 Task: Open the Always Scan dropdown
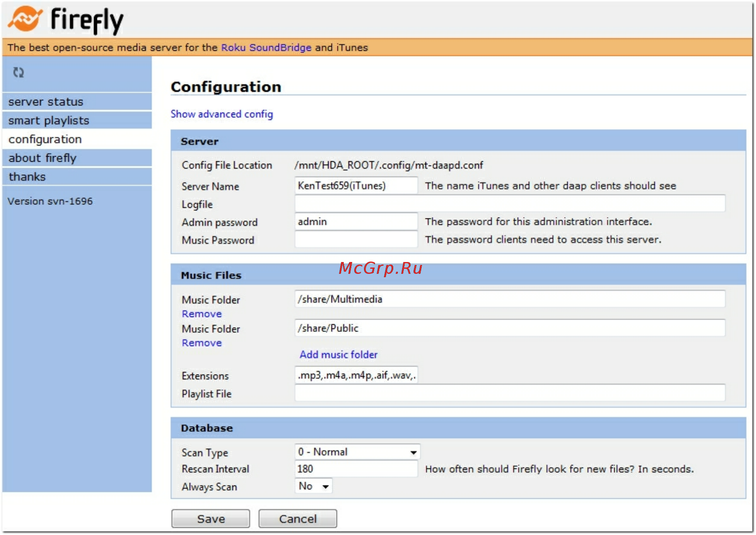313,486
